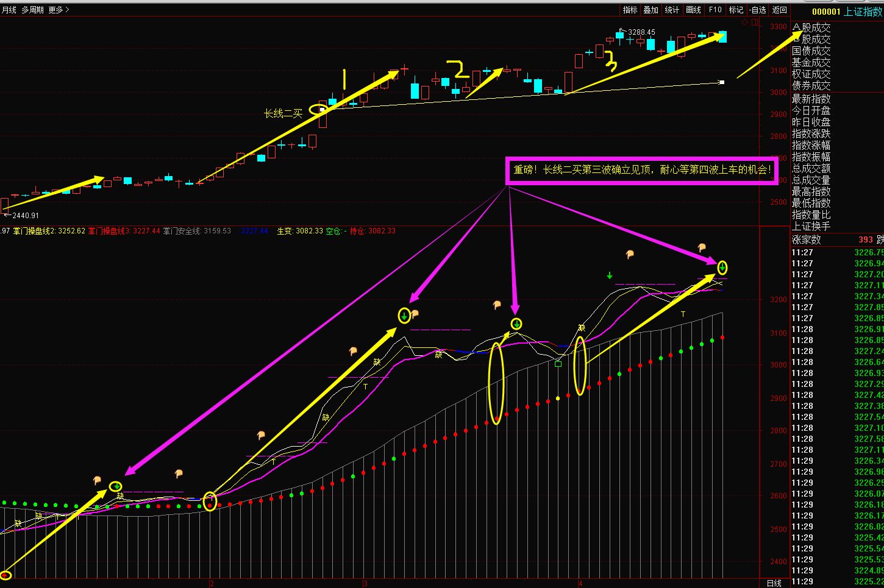Select the 最新指数 row
The height and width of the screenshot is (588, 884).
click(x=811, y=99)
